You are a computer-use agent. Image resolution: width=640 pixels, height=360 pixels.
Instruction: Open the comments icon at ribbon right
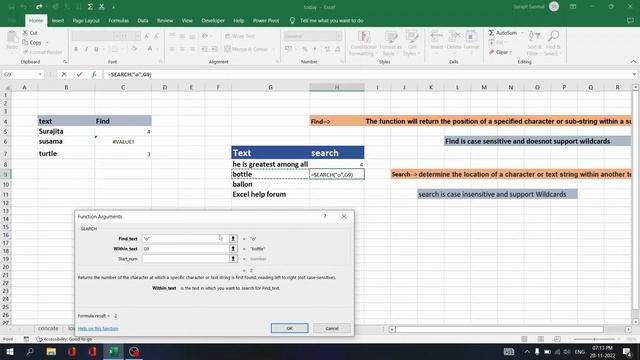[630, 20]
